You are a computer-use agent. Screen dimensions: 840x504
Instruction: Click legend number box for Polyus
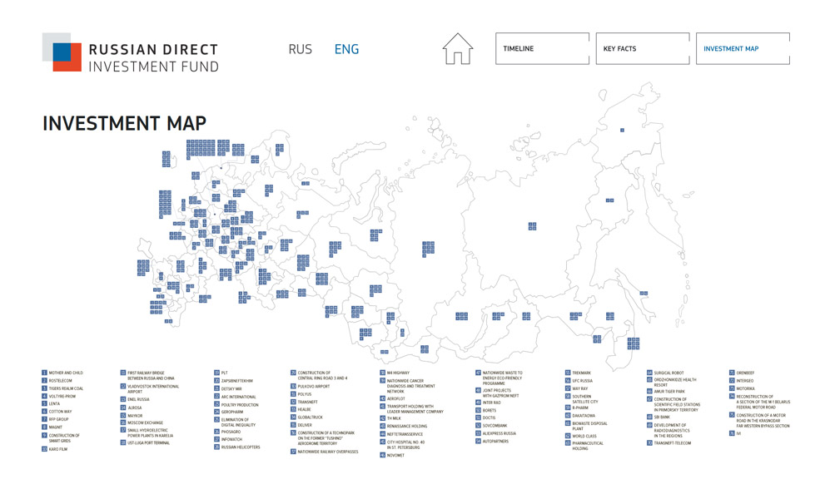click(294, 393)
